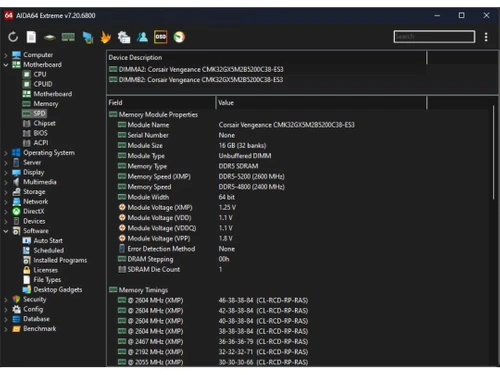The width and height of the screenshot is (500, 375).
Task: Toggle the OSD panel icon
Action: tap(161, 37)
